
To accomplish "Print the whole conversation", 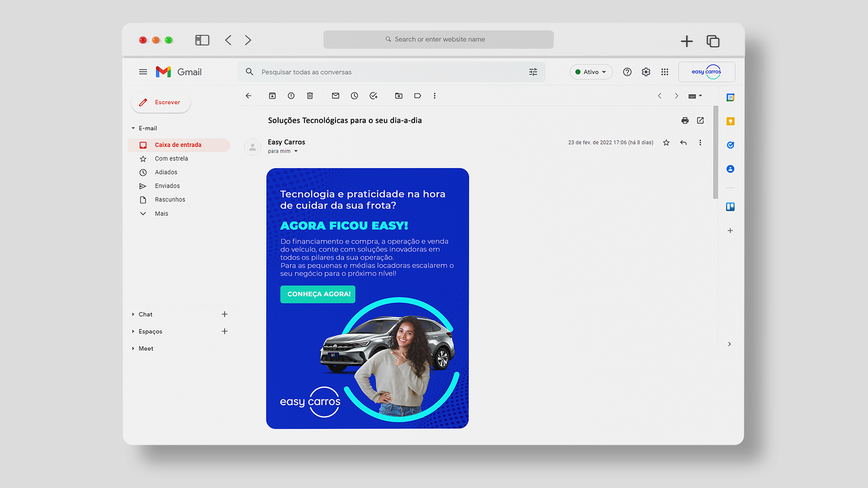I will coord(685,120).
